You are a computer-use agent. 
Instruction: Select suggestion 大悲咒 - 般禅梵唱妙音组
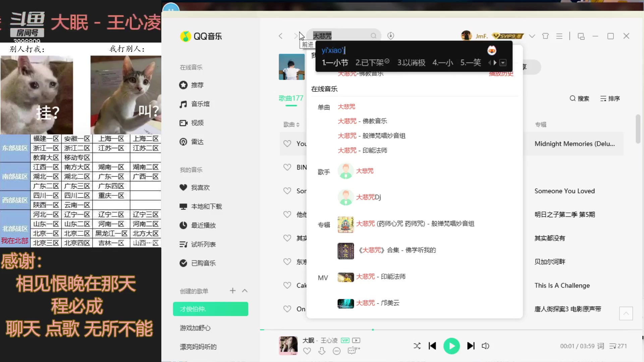[371, 136]
